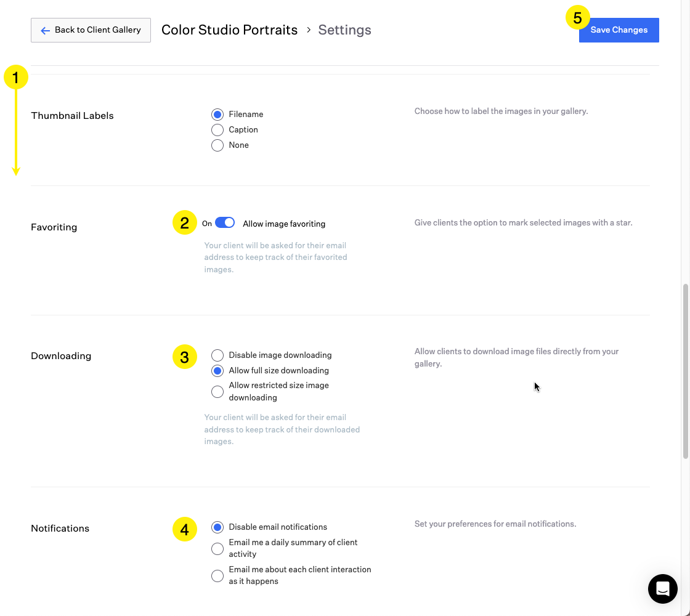Go Back to Client Gallery
Screen dimensions: 690x616
[91, 30]
